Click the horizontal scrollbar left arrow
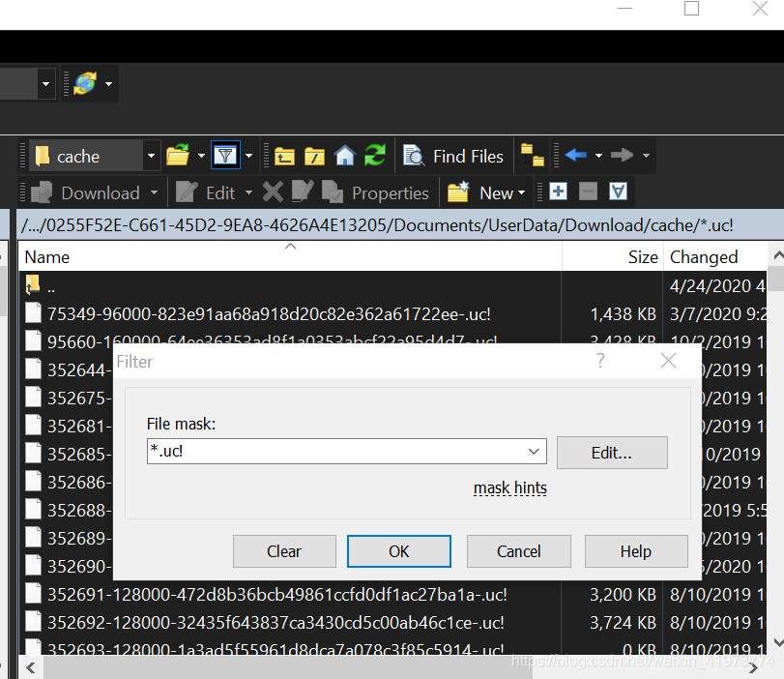Viewport: 784px width, 679px height. click(x=31, y=667)
